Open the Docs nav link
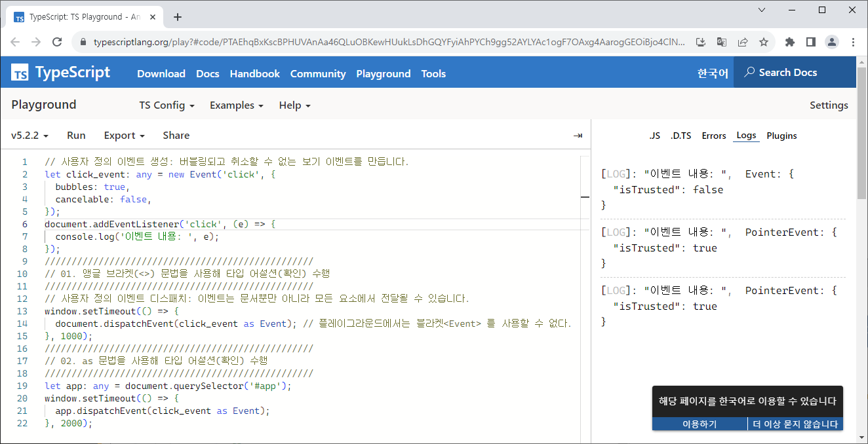 [208, 74]
